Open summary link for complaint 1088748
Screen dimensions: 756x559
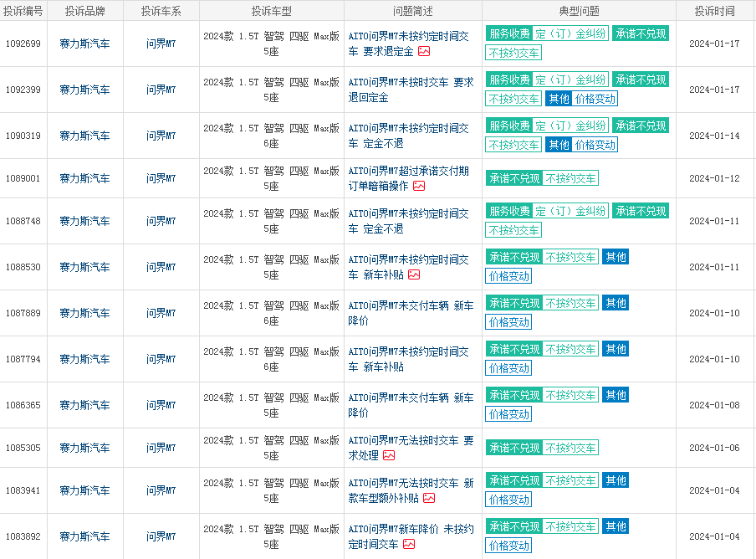(x=408, y=221)
